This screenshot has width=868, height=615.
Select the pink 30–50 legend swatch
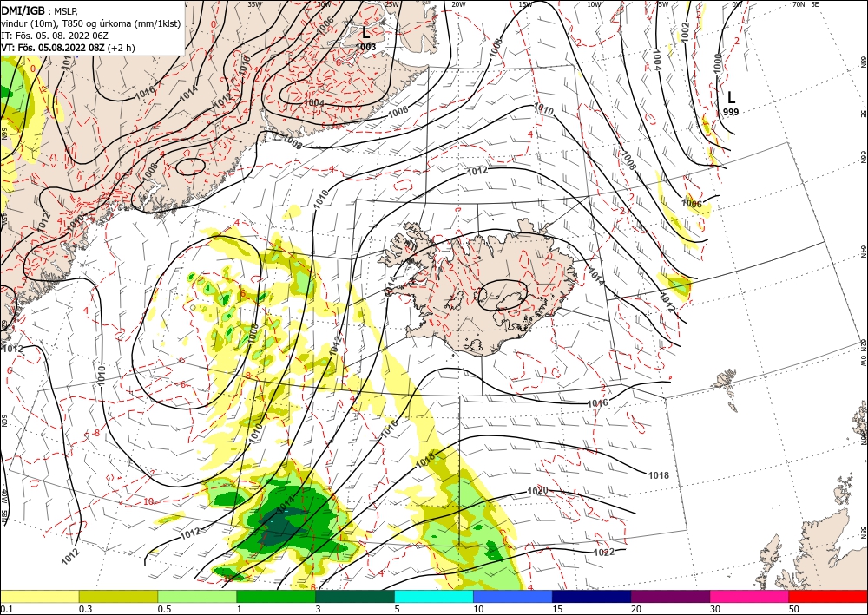pyautogui.click(x=750, y=596)
